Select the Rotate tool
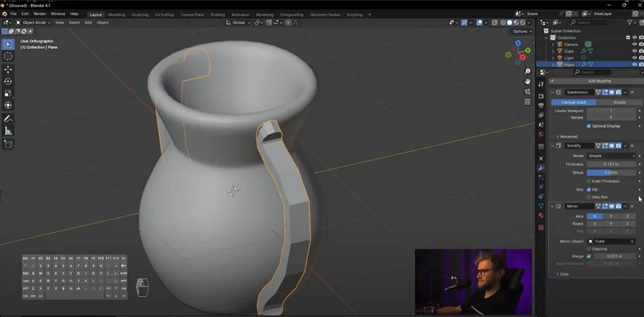The height and width of the screenshot is (317, 644). (8, 81)
